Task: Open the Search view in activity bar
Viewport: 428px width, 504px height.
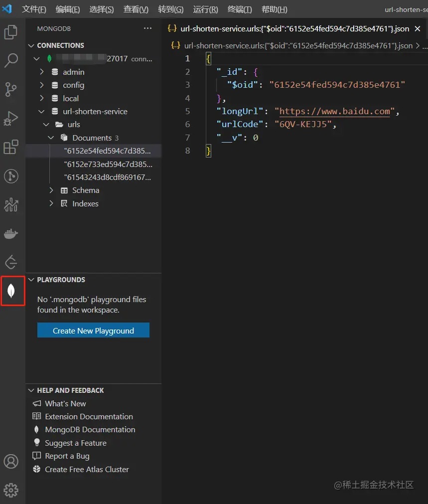Action: (11, 60)
